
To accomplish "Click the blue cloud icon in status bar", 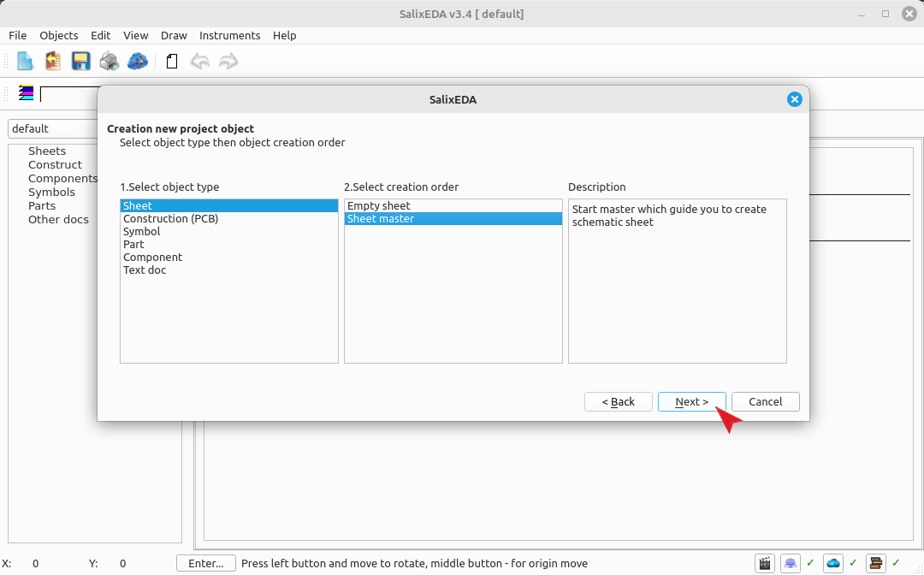I will click(x=833, y=564).
